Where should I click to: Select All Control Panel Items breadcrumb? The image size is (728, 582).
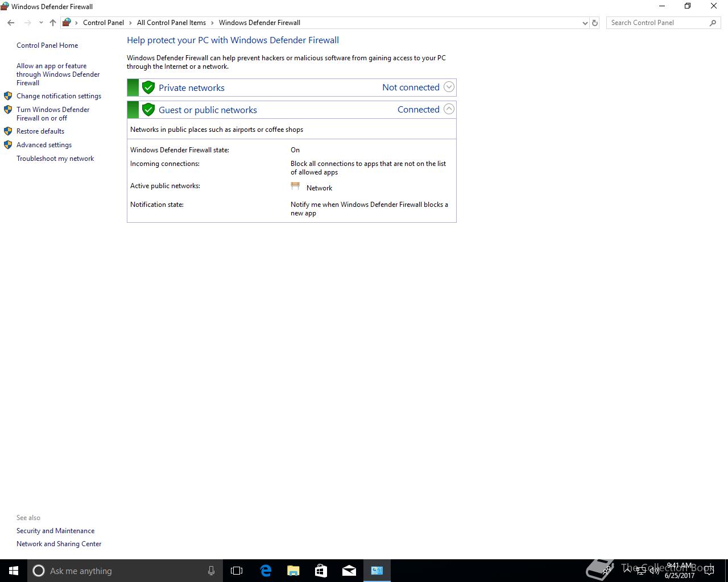pos(171,23)
